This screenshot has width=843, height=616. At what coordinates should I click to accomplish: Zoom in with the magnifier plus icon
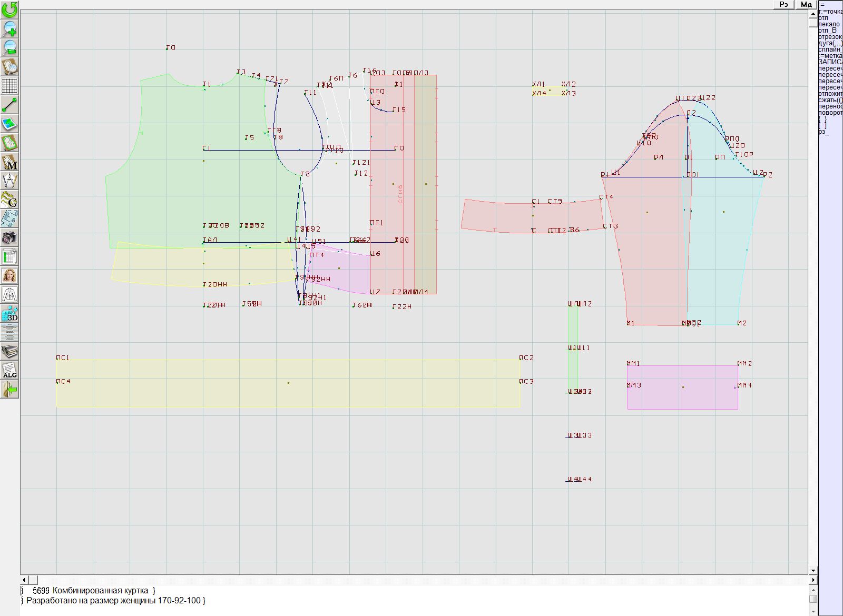coord(9,28)
